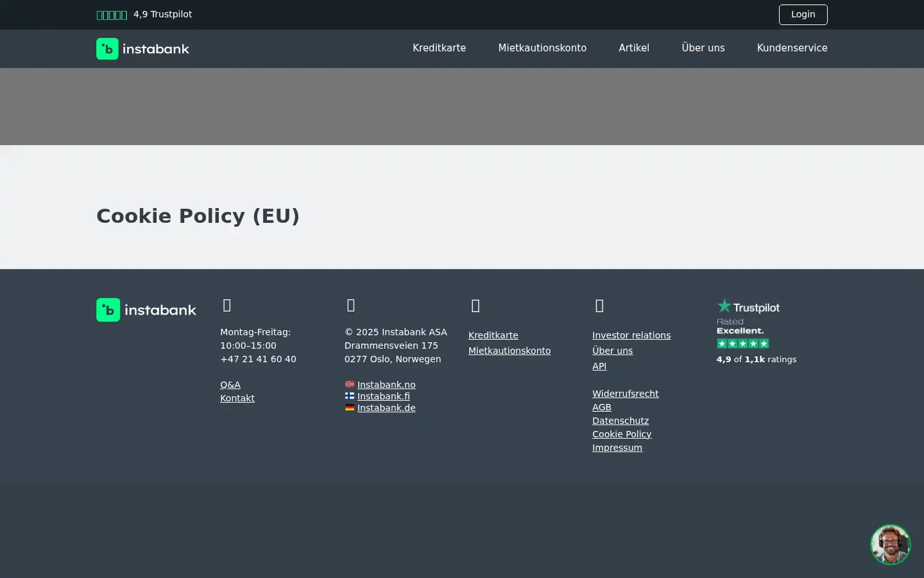Image resolution: width=924 pixels, height=578 pixels.
Task: Click the Instabank logo in footer
Action: (146, 310)
